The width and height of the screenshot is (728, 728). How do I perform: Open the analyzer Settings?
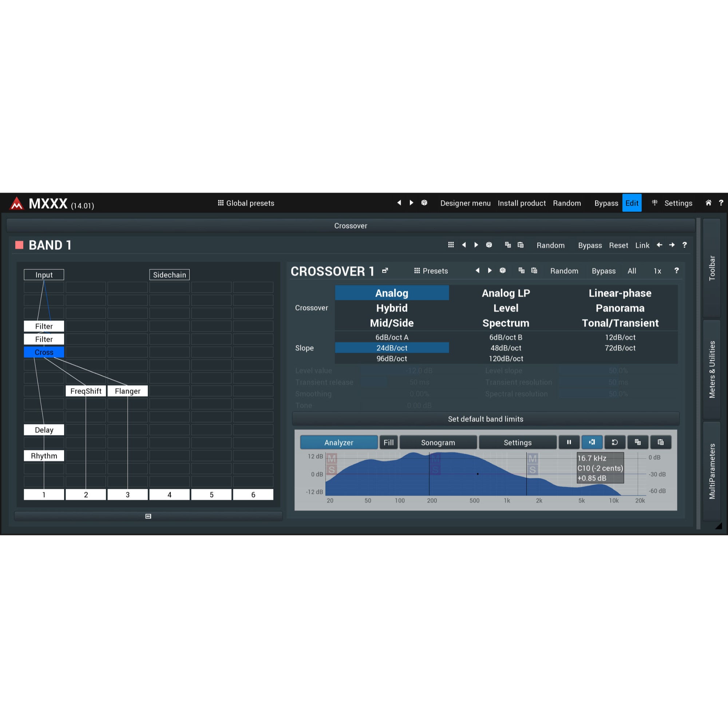point(517,442)
